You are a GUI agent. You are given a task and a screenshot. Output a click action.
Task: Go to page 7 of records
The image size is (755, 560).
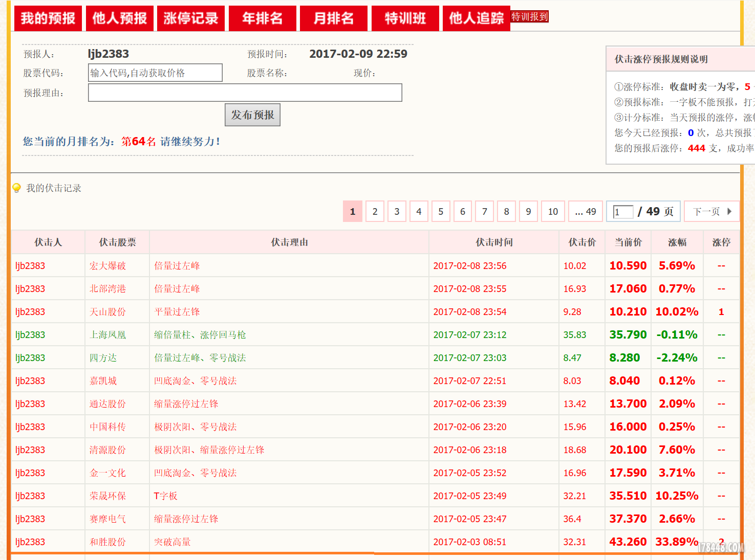(x=485, y=211)
